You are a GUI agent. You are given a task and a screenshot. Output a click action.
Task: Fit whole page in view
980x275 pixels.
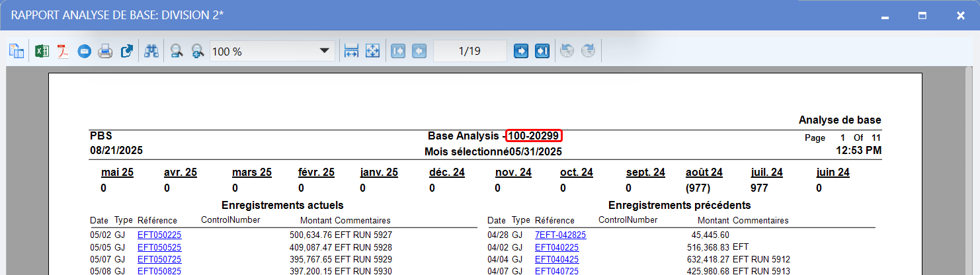click(372, 52)
